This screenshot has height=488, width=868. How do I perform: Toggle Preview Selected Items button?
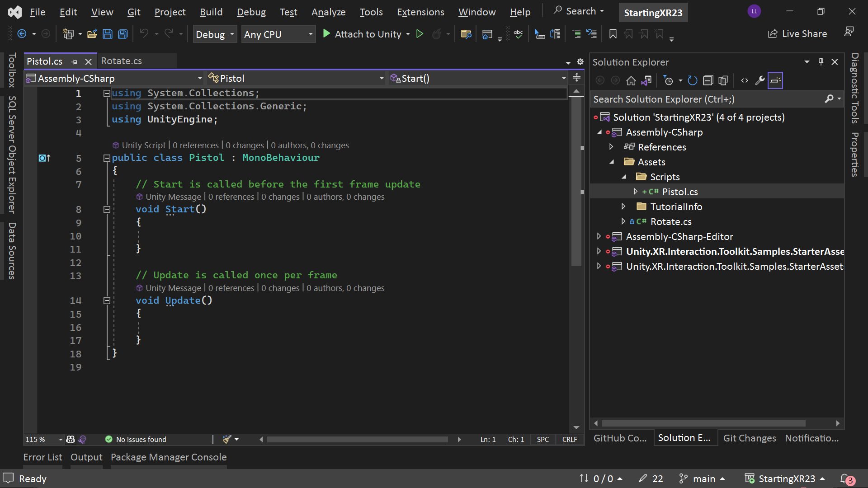pos(775,80)
